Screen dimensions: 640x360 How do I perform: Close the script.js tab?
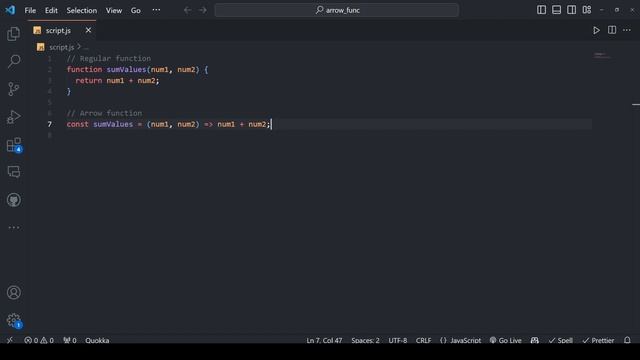pos(88,30)
